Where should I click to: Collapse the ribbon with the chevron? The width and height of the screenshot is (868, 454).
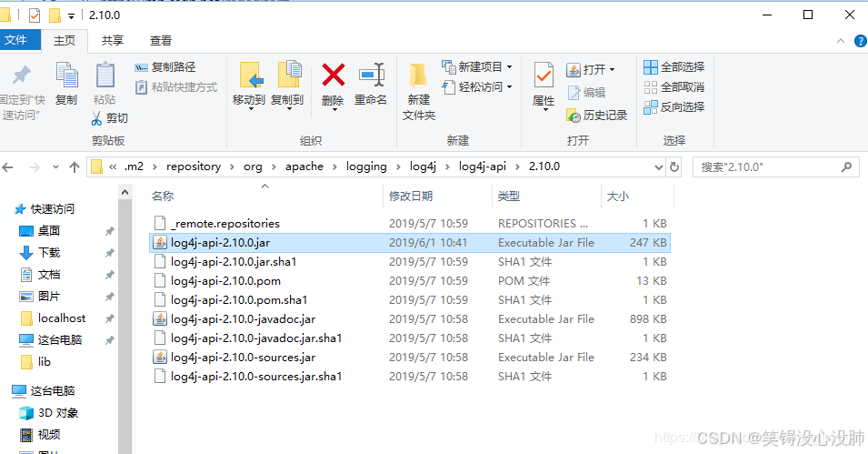pyautogui.click(x=841, y=41)
